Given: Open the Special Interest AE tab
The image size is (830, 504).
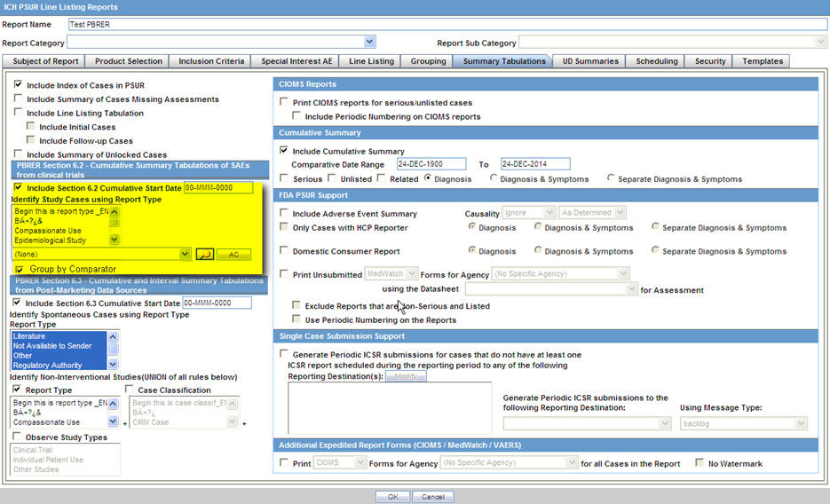Looking at the screenshot, I should [x=296, y=61].
